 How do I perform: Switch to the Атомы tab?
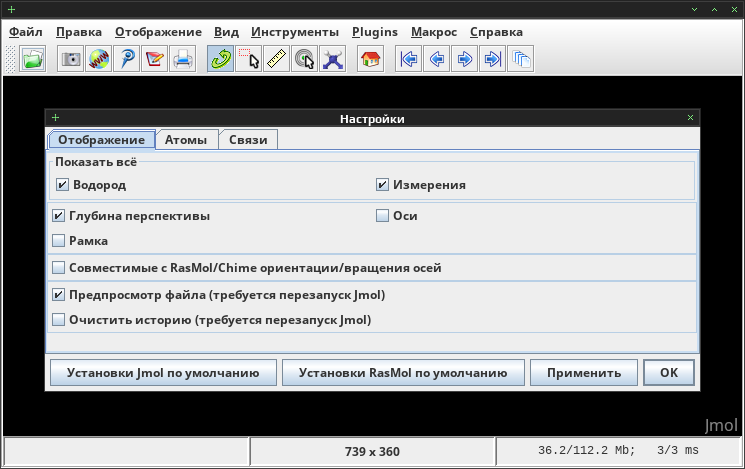[x=186, y=140]
